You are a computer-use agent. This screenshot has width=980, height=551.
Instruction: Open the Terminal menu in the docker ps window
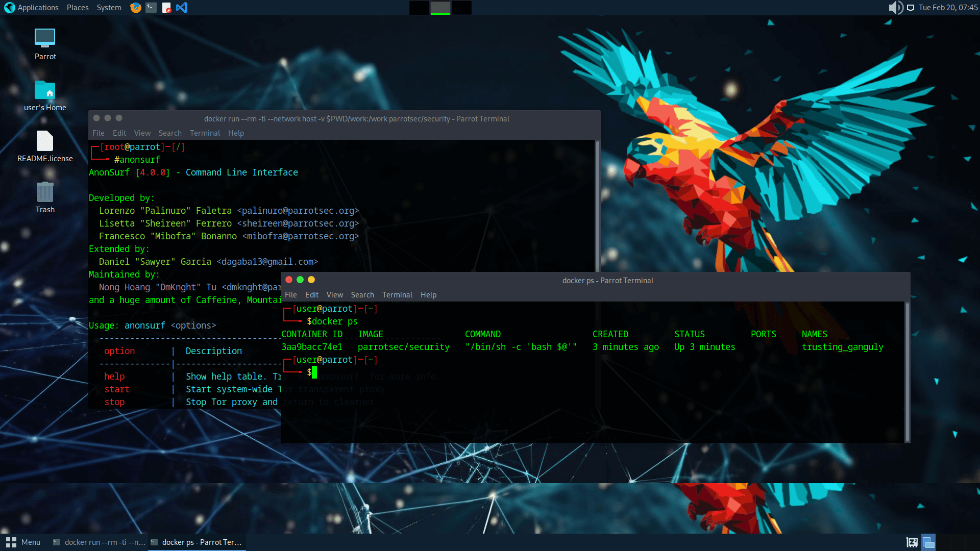(x=397, y=294)
